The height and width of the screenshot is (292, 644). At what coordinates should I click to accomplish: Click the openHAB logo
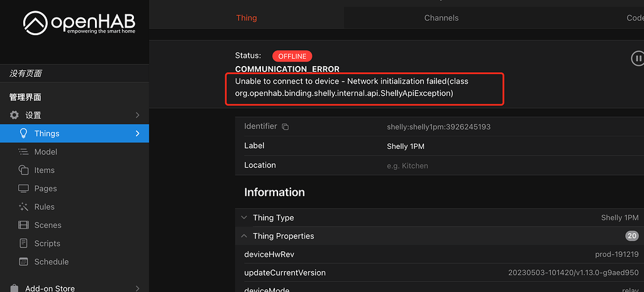tap(79, 24)
